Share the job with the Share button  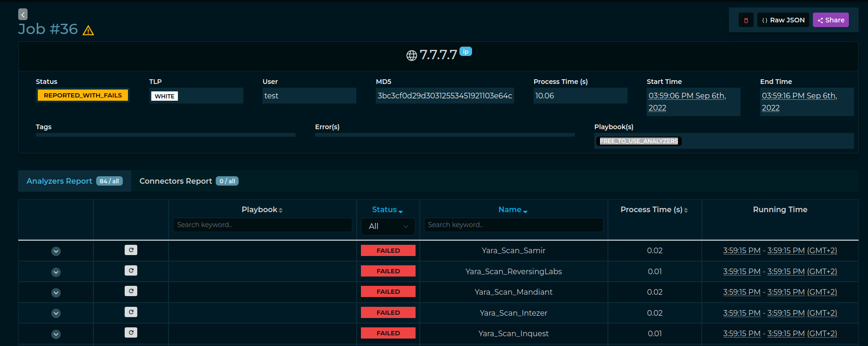tap(831, 20)
